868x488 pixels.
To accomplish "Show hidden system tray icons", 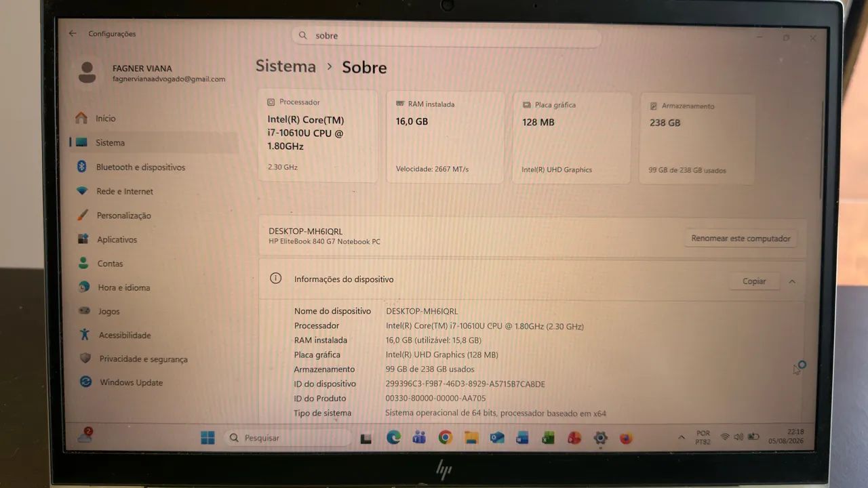I will pos(682,437).
